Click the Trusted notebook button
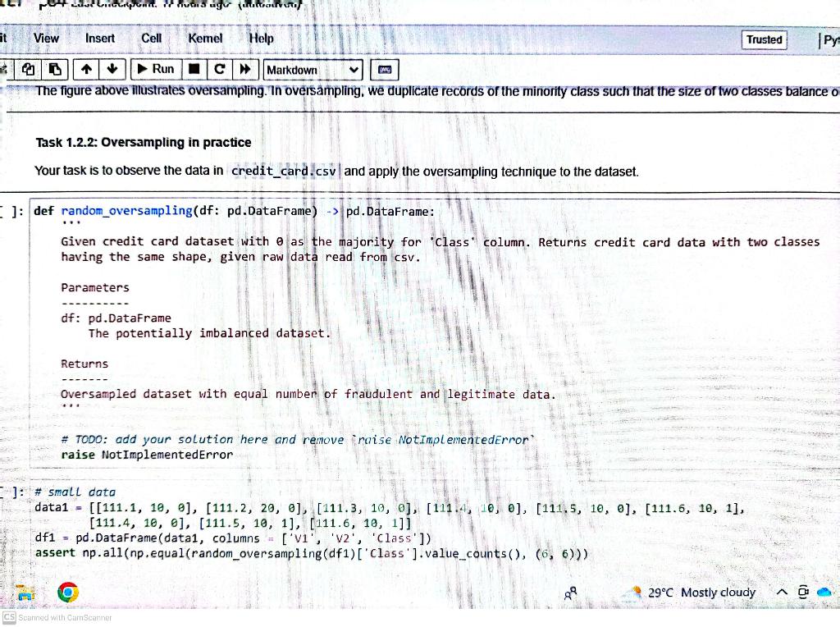 point(764,39)
